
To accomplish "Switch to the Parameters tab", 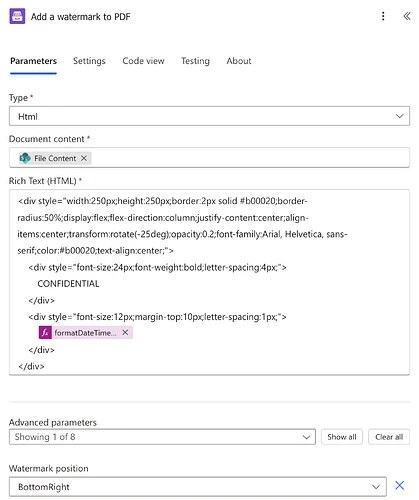I will 33,61.
